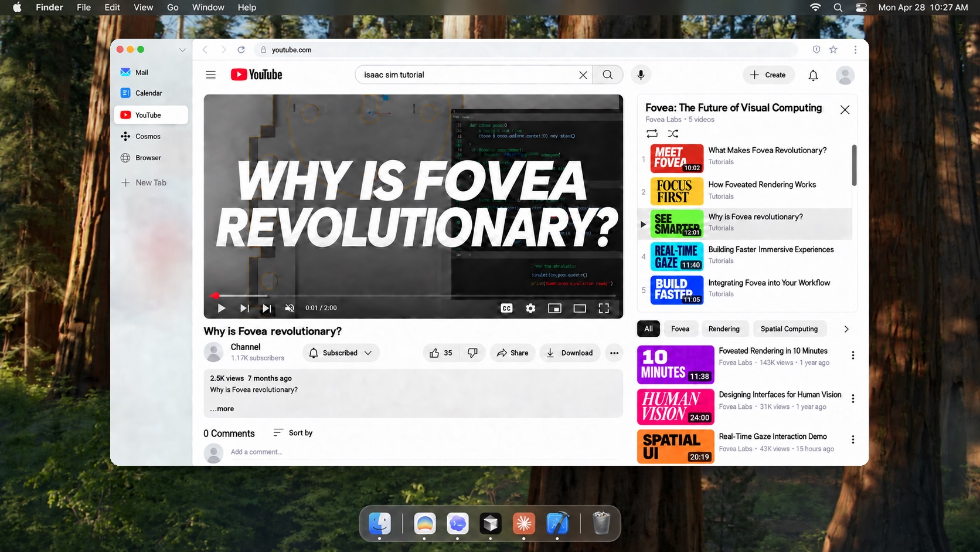Toggle playlist shuffle
The image size is (980, 552).
[x=673, y=134]
